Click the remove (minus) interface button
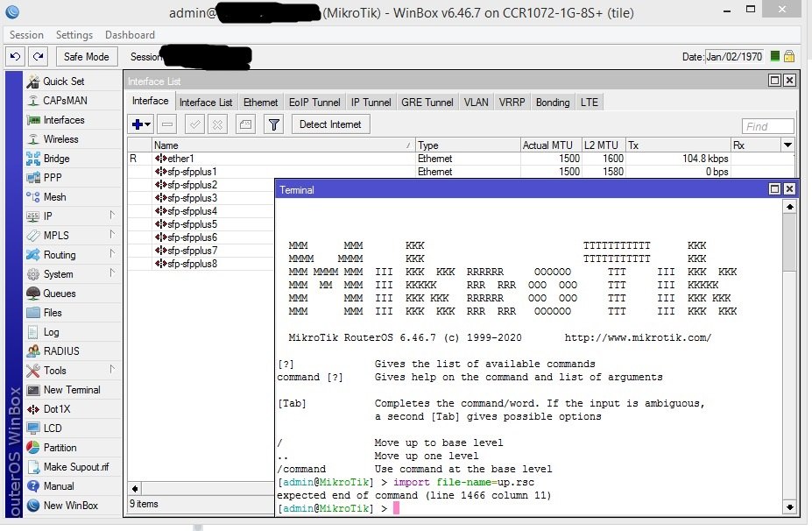The height and width of the screenshot is (531, 812). [x=167, y=124]
